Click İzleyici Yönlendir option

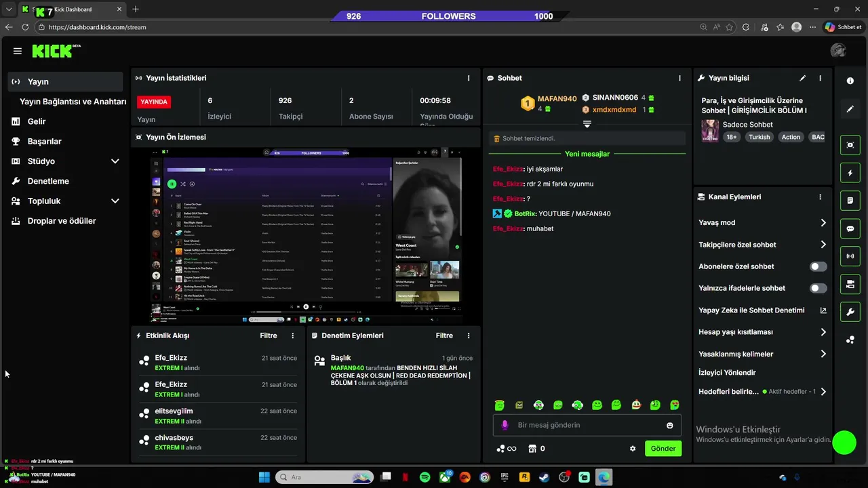tap(727, 372)
